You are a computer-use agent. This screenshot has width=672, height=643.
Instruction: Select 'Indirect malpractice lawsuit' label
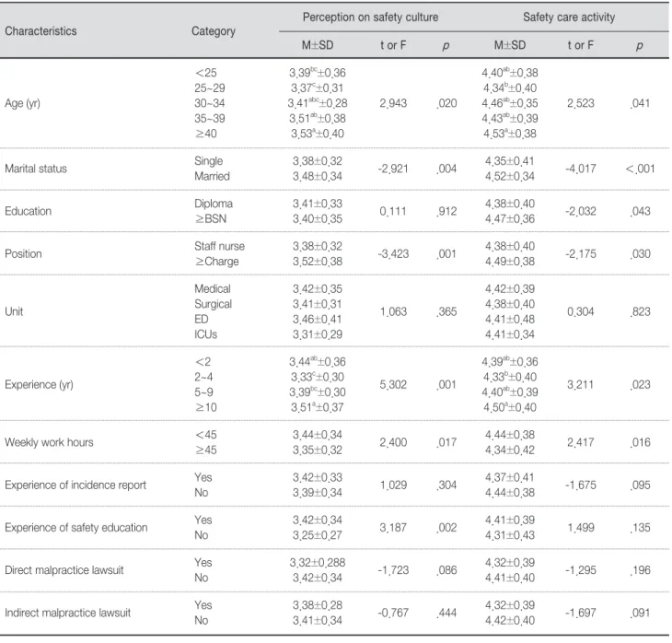tap(68, 613)
